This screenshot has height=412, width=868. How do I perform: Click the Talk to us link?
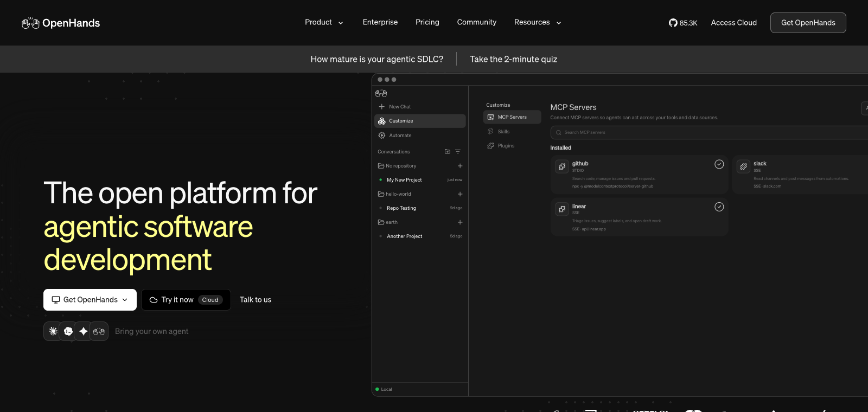tap(256, 300)
